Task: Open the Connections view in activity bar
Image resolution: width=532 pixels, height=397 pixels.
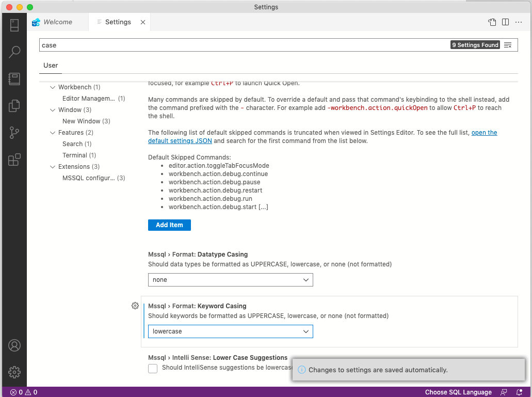Action: (x=14, y=25)
